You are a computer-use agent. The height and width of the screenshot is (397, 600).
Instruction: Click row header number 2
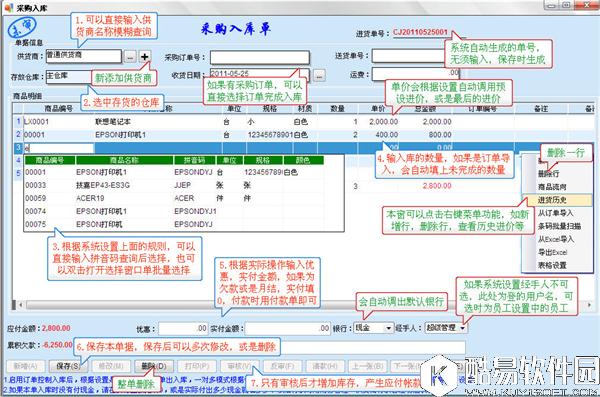[x=18, y=134]
